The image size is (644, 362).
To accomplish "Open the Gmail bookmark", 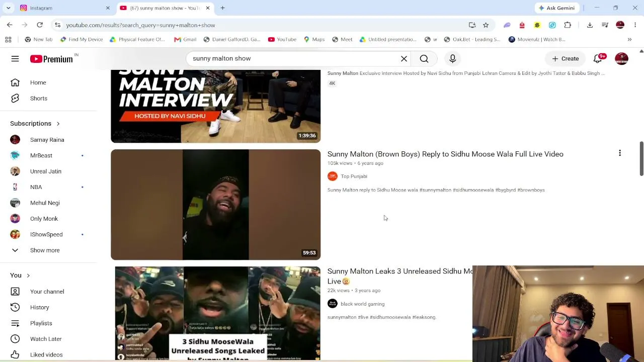I will click(185, 39).
